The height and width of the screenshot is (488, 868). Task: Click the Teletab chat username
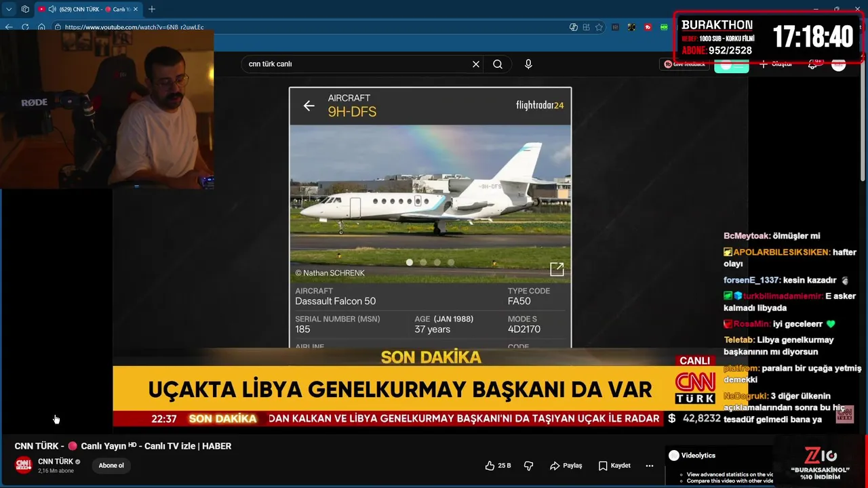[x=738, y=340]
